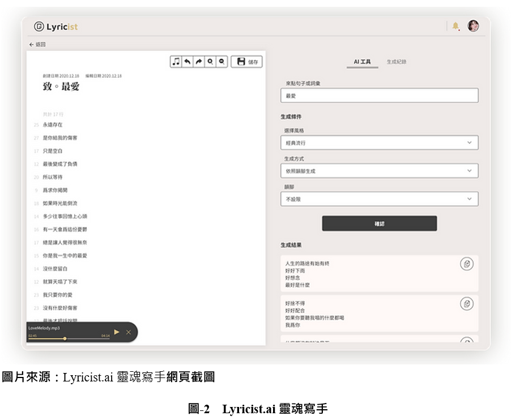Select lyric line 沒什麼留白
This screenshot has width=511, height=420.
[x=55, y=269]
